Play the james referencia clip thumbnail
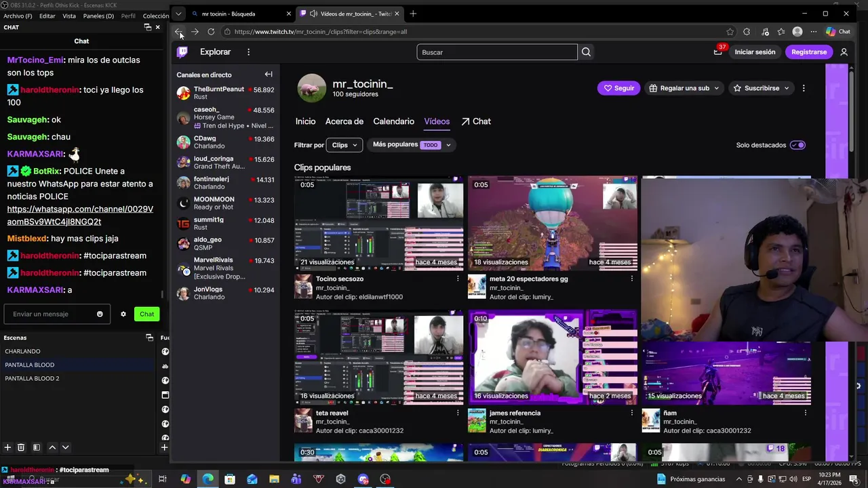 [x=553, y=357]
